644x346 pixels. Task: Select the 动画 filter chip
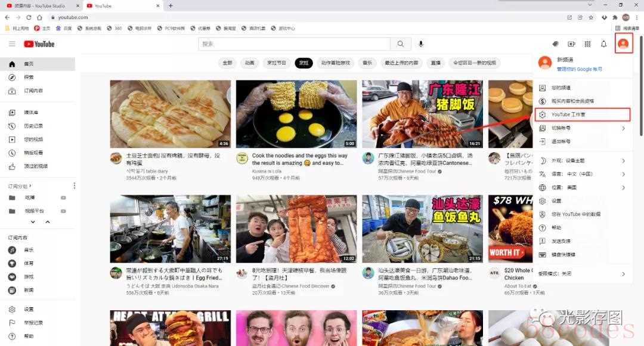pyautogui.click(x=249, y=63)
